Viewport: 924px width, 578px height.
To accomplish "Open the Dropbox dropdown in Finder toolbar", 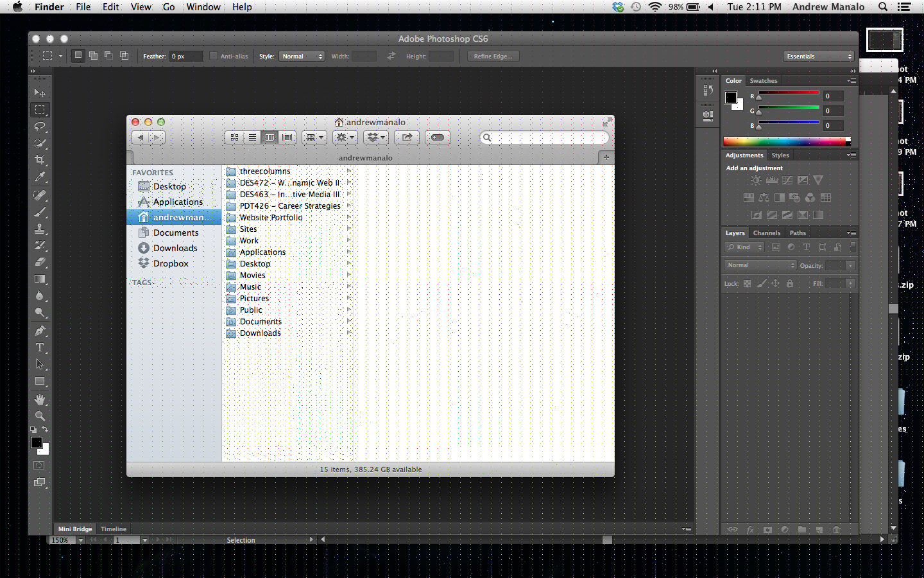I will (376, 137).
